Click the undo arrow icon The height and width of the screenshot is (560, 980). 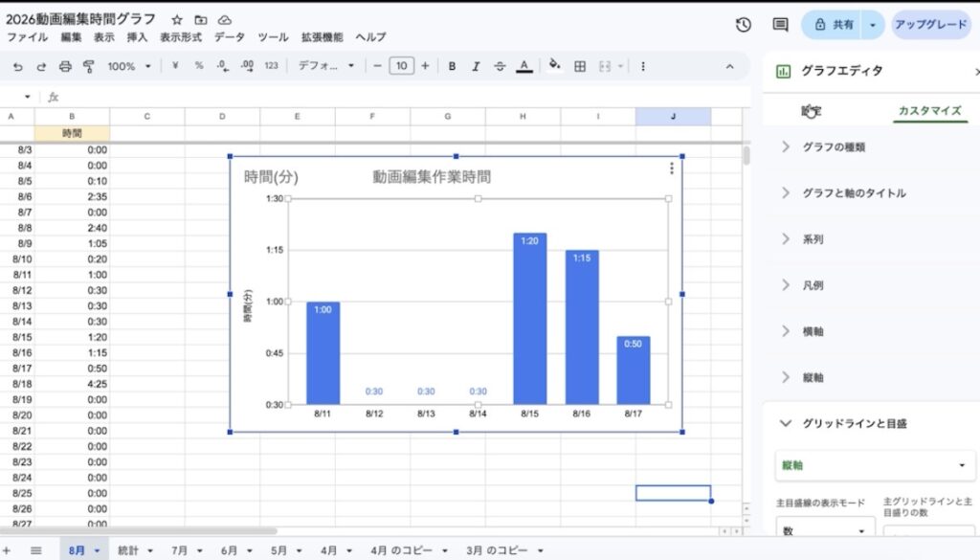[x=17, y=66]
